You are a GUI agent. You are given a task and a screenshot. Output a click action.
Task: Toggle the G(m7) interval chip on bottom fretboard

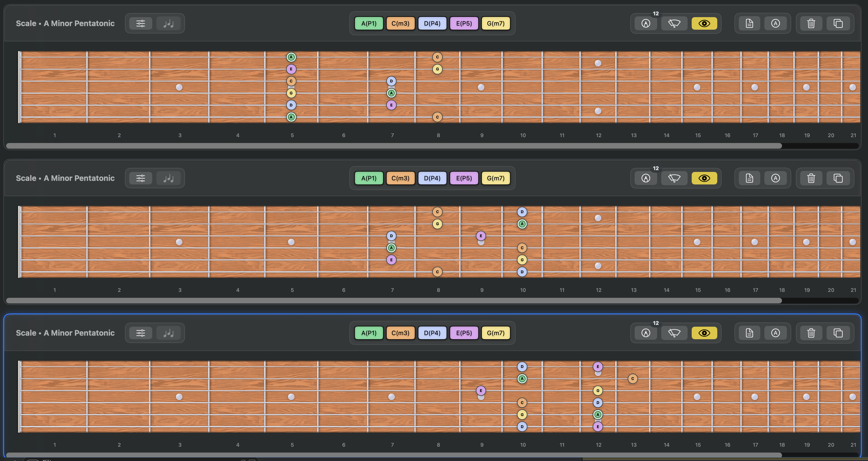(x=496, y=333)
